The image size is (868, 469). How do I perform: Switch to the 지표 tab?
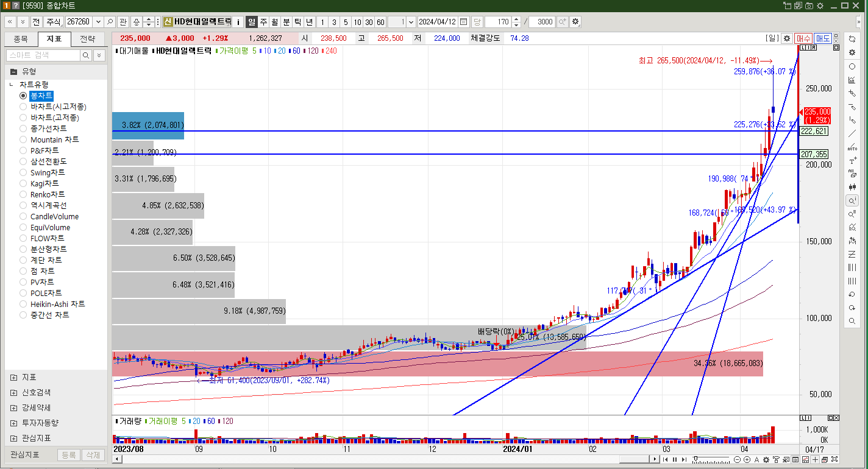pos(54,39)
